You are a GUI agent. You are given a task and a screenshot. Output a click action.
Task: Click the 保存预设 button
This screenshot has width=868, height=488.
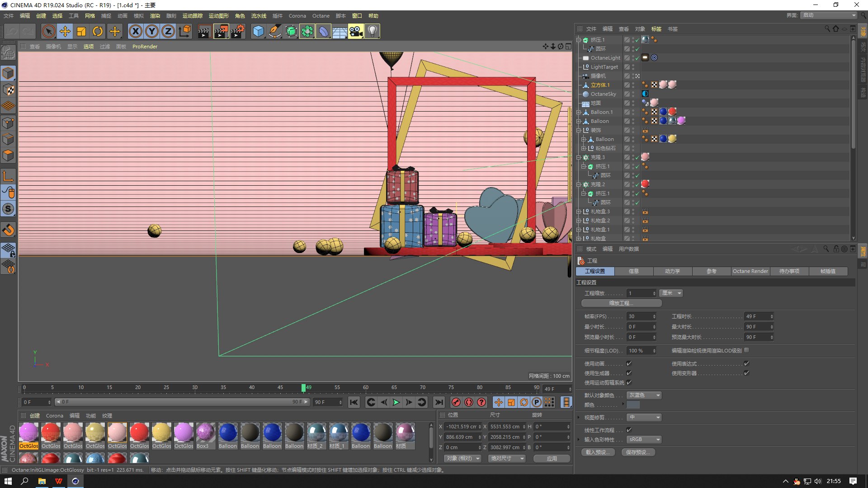[638, 452]
